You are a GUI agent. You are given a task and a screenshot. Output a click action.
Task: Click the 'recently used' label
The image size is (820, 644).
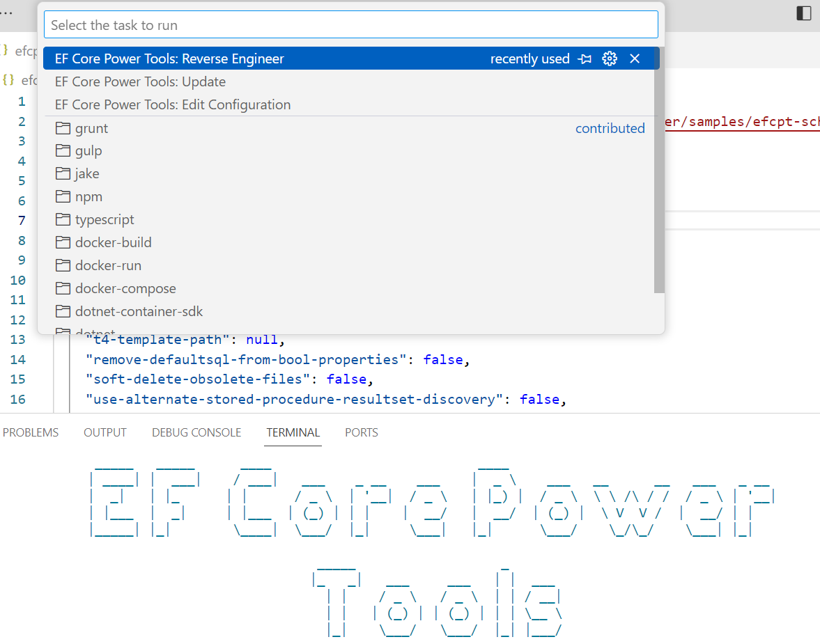(529, 58)
